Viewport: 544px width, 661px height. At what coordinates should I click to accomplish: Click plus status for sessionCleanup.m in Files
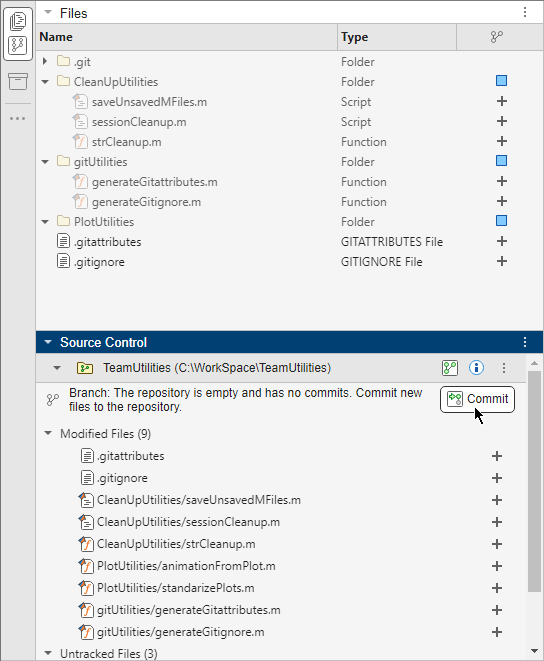[501, 121]
